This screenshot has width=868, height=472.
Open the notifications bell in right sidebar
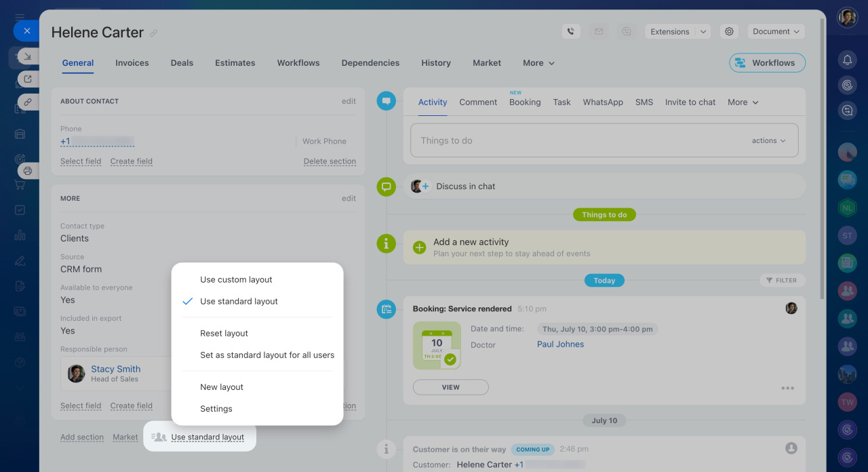847,60
